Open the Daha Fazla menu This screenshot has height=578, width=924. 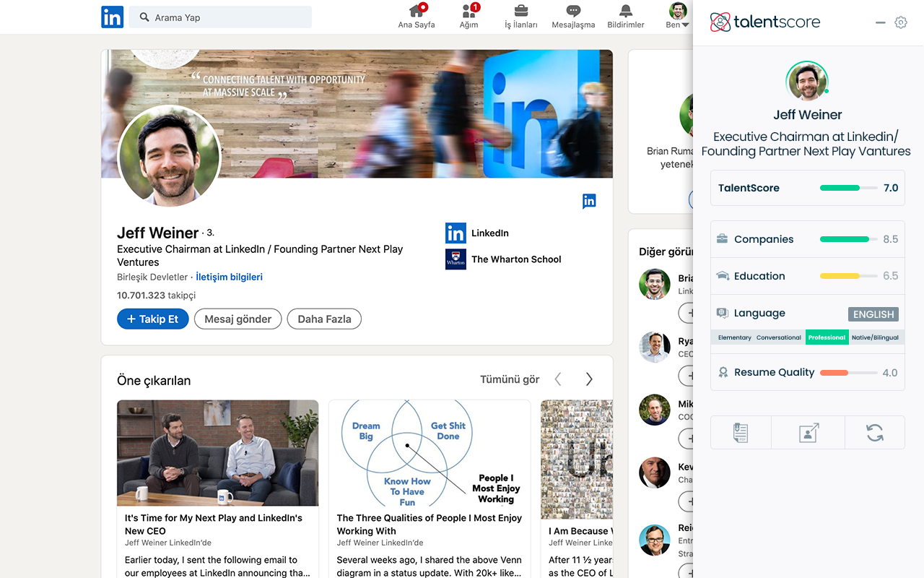(324, 319)
